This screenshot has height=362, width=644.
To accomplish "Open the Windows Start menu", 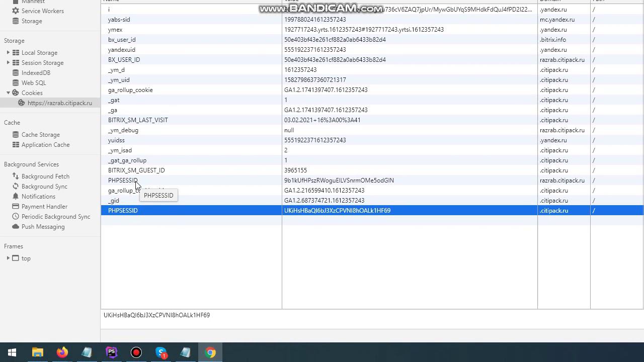I will click(x=12, y=352).
